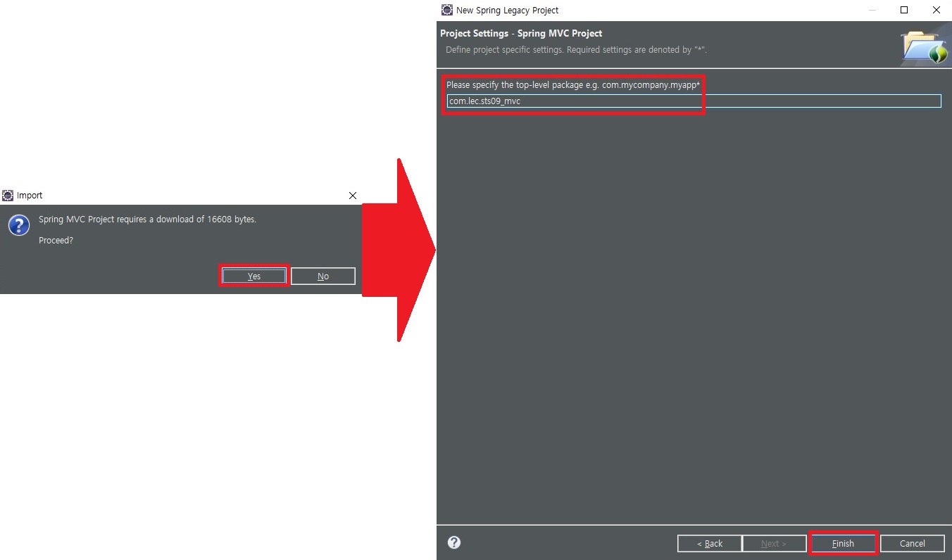Viewport: 952px width, 560px height.
Task: Click the 'Project Settings - Spring MVC Project' heading
Action: click(x=521, y=34)
